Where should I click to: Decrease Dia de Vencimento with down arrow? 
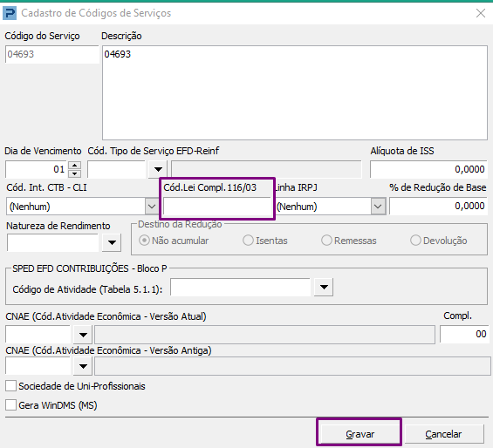[74, 173]
